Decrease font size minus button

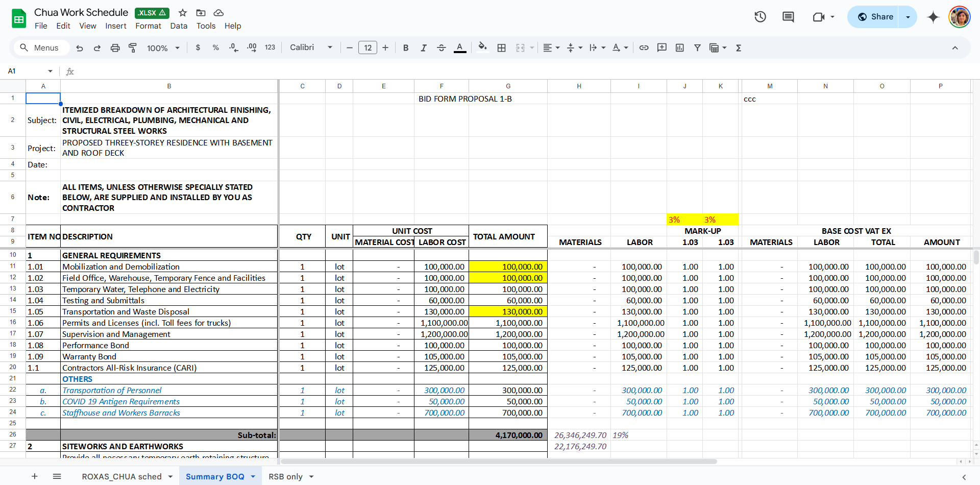350,47
